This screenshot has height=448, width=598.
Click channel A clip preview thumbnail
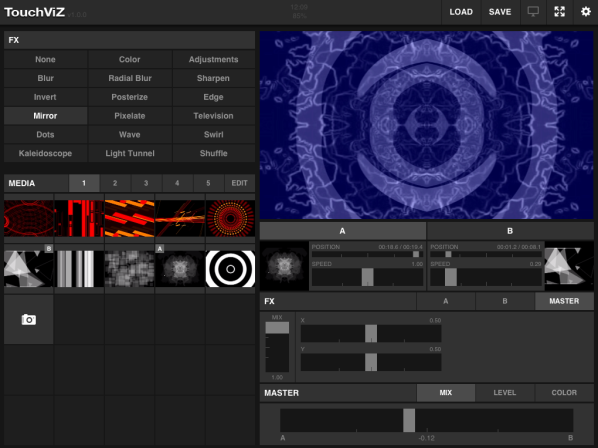click(284, 266)
